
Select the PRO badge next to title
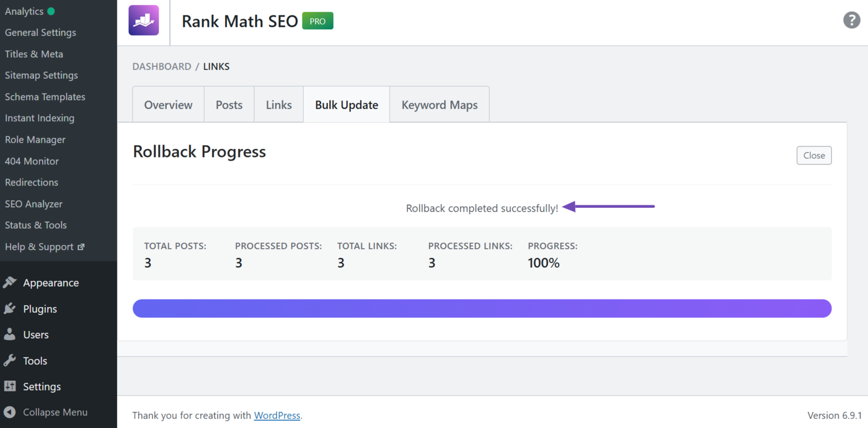tap(317, 21)
